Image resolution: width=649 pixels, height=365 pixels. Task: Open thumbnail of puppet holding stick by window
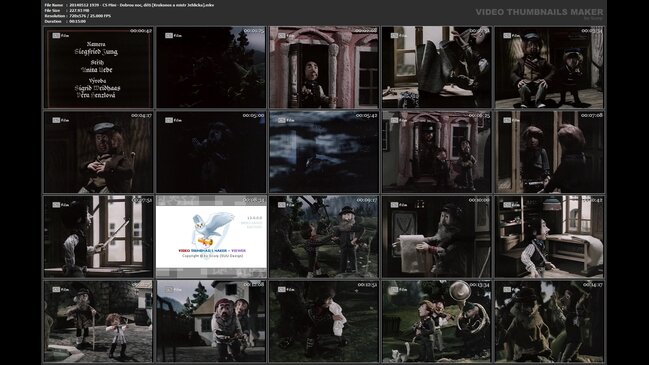pos(98,237)
